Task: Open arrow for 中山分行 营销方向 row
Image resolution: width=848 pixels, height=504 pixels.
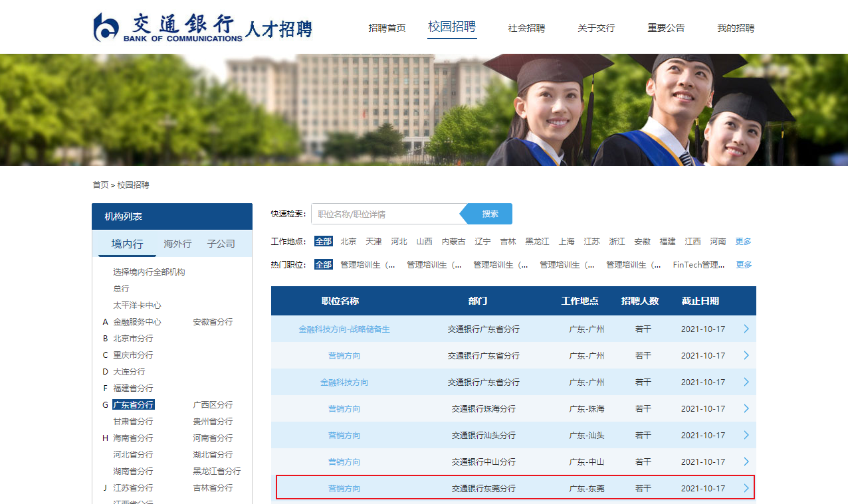Action: pyautogui.click(x=746, y=462)
